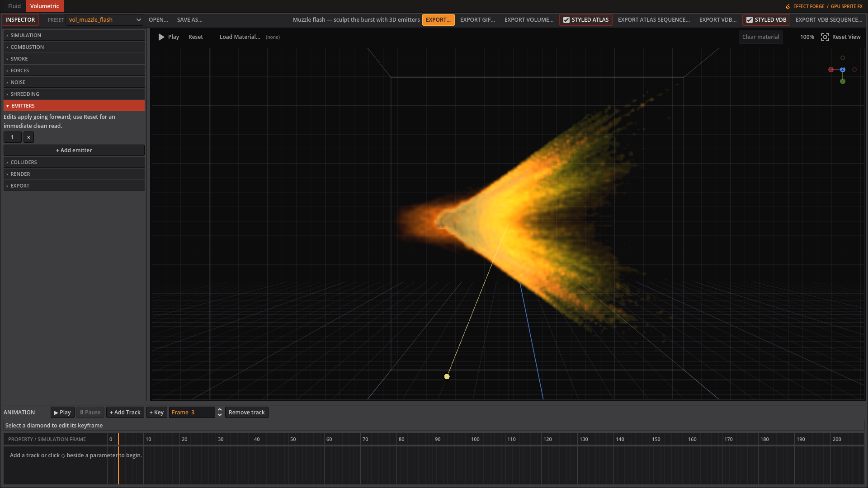Expand the Combustion section
Screen dimensions: 868x488
[x=74, y=47]
